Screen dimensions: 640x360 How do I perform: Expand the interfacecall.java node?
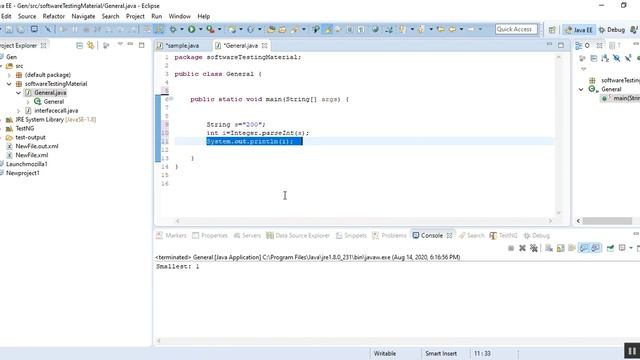18,111
